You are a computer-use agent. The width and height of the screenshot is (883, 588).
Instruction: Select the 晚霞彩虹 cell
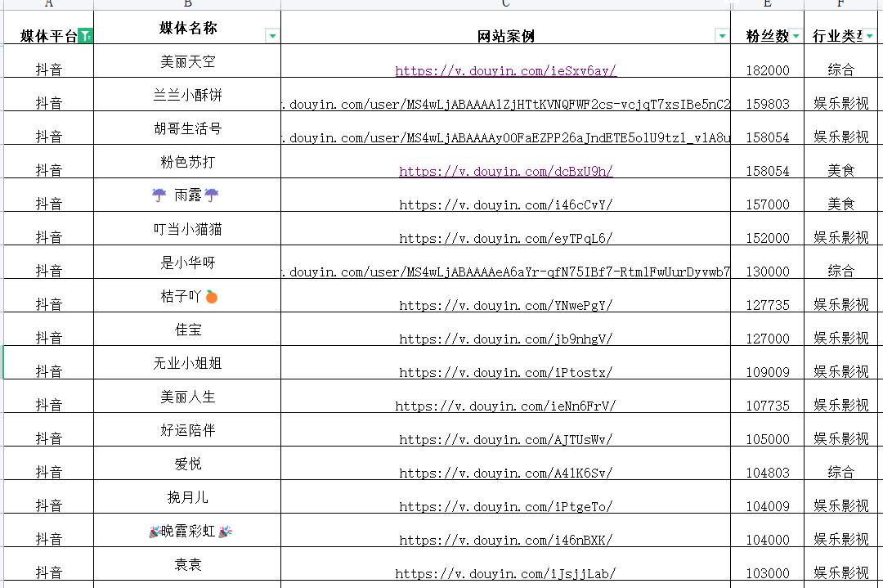click(187, 531)
